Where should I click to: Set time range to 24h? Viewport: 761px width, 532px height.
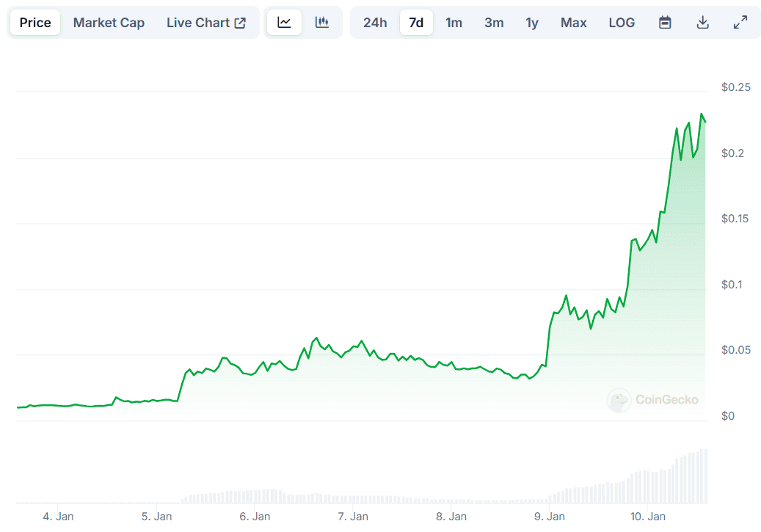tap(375, 23)
